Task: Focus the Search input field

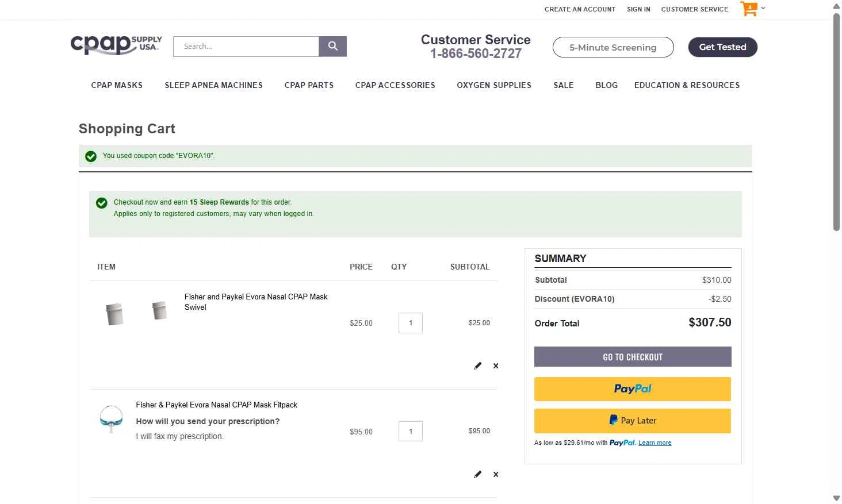Action: pyautogui.click(x=246, y=47)
